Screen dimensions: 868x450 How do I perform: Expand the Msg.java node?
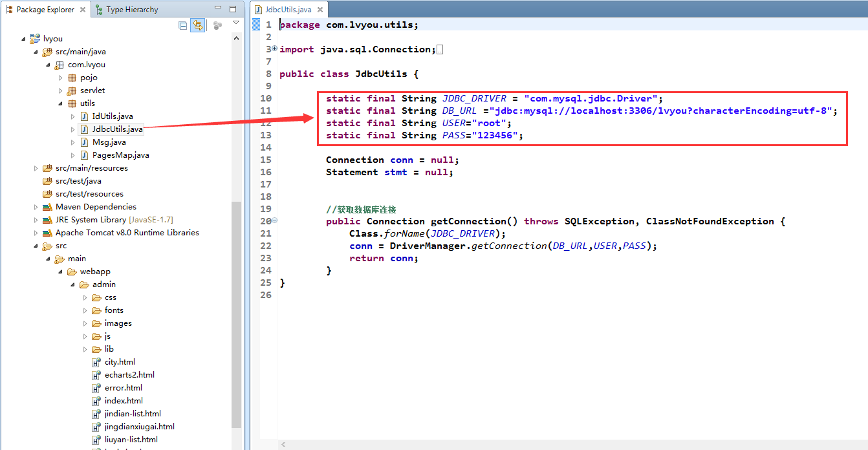pos(73,142)
